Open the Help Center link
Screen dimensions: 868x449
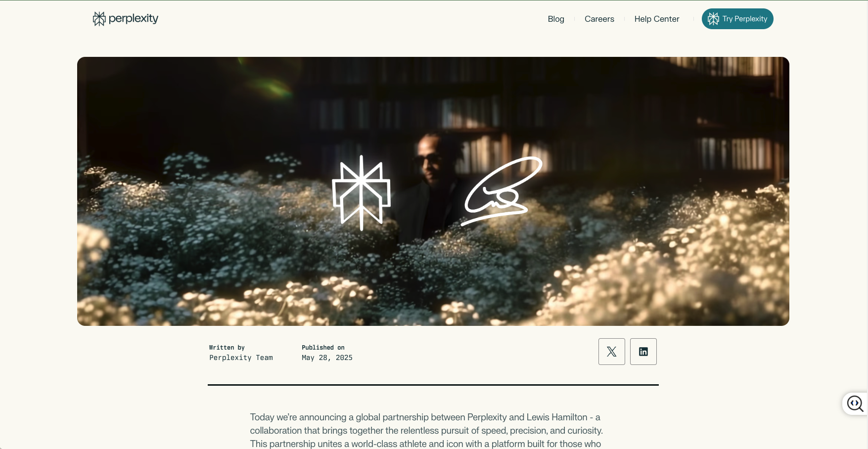pyautogui.click(x=657, y=19)
